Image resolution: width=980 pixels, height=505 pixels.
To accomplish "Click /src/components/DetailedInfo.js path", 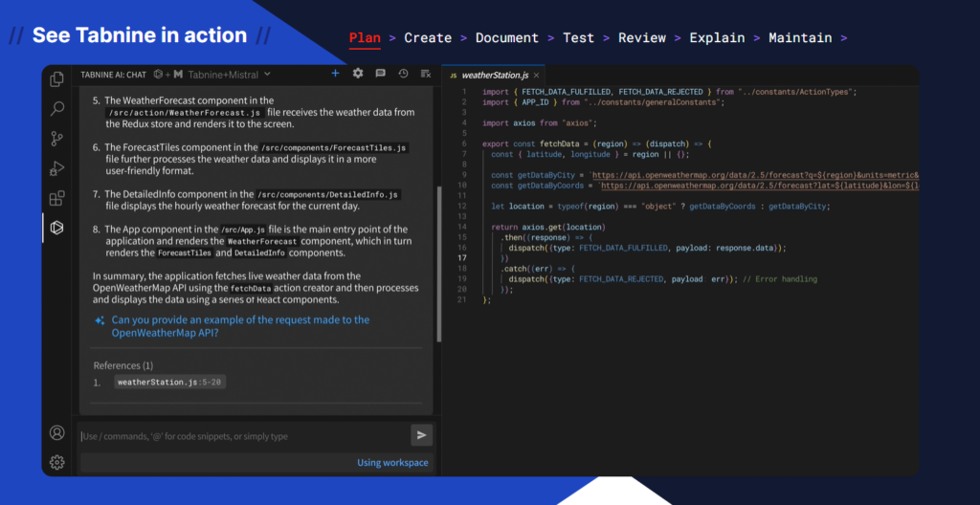I will [328, 195].
